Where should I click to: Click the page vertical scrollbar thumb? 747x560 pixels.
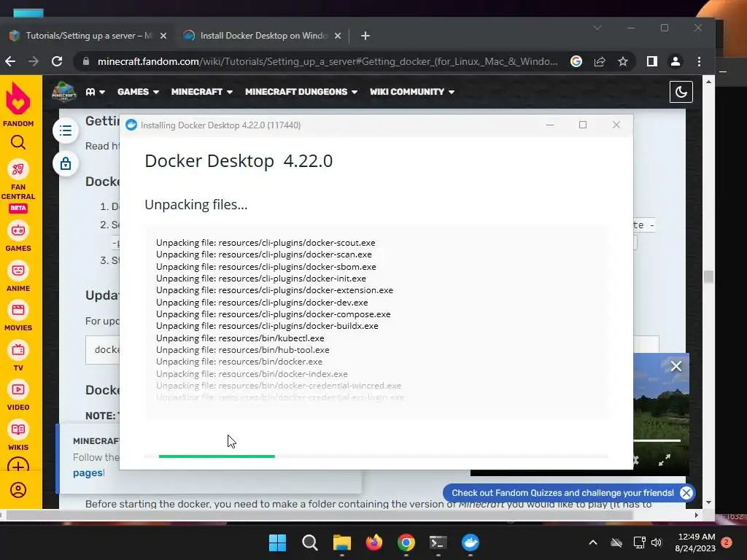point(708,276)
